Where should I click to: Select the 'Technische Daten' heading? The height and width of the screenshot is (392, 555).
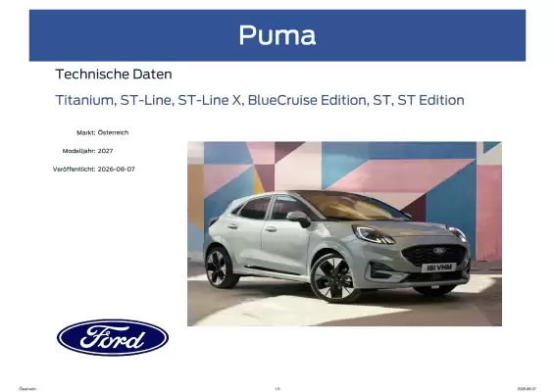coord(114,74)
